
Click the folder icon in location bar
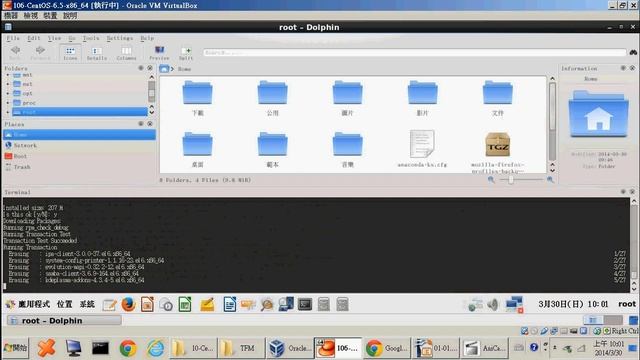click(x=164, y=69)
